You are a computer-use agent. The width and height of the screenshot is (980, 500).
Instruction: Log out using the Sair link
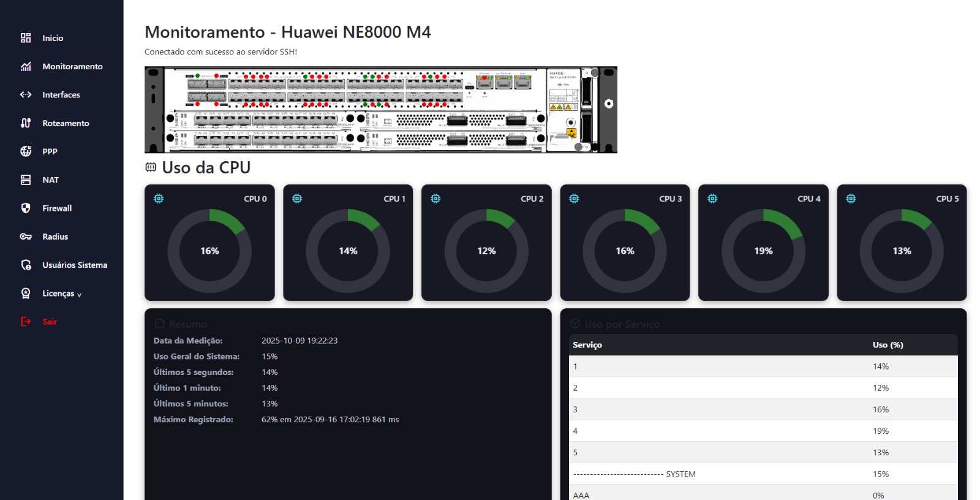49,322
